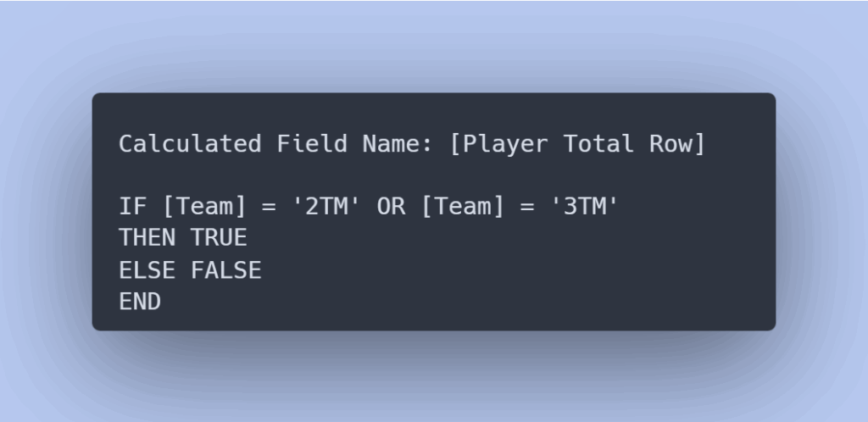Viewport: 868px width, 422px height.
Task: Click the ELSE keyword
Action: (147, 270)
